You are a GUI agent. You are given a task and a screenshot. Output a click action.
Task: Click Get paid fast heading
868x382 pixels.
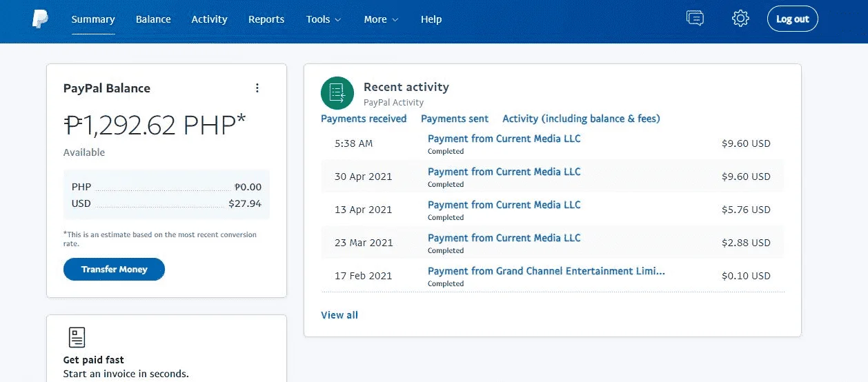[x=94, y=360]
